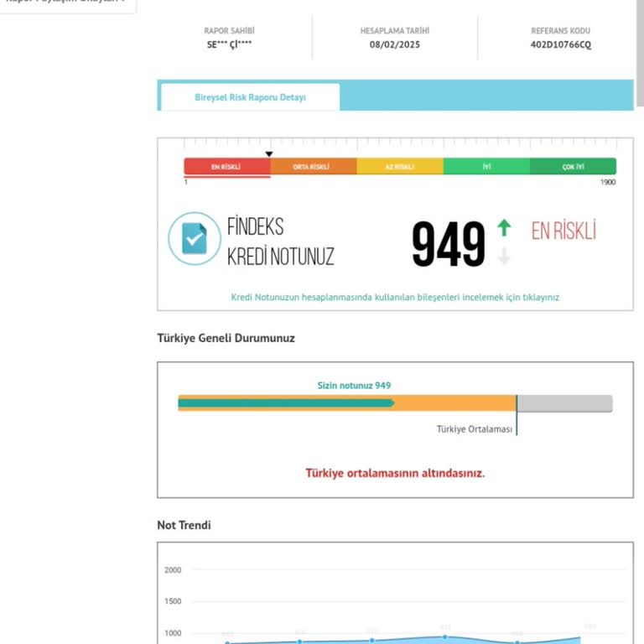Click the grey downward arrow beside 949
The height and width of the screenshot is (644, 644).
[x=504, y=257]
